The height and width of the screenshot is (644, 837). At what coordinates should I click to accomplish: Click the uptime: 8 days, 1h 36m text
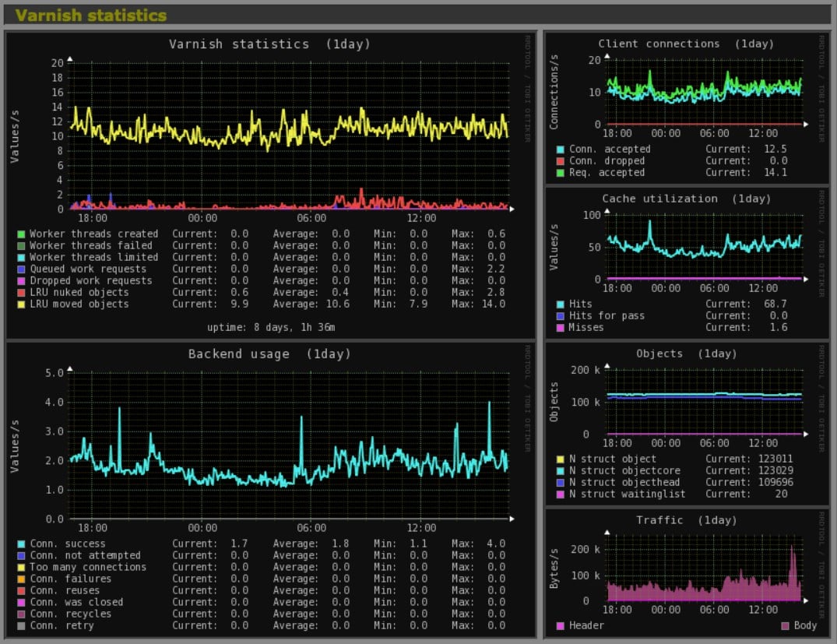point(271,327)
